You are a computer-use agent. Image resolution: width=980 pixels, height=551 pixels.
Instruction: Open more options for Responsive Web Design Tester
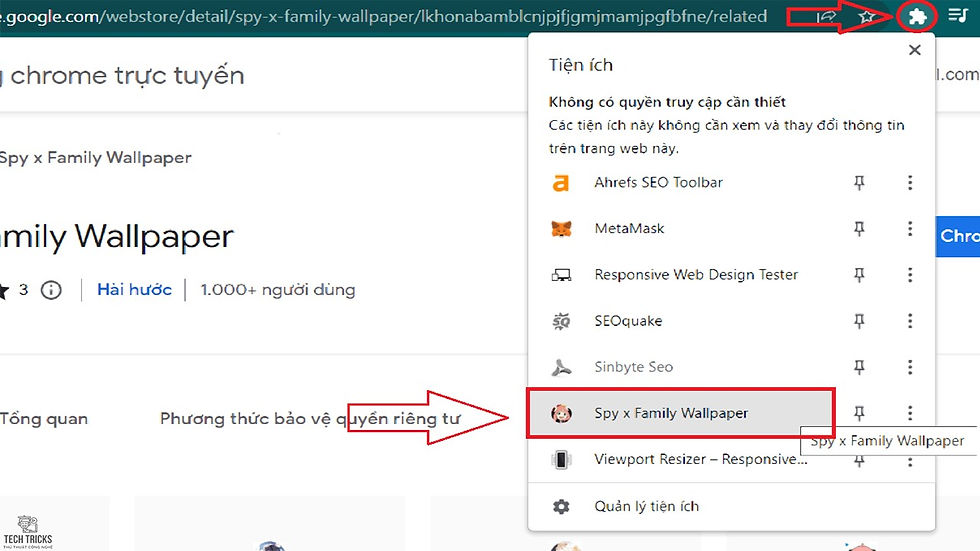(x=910, y=275)
